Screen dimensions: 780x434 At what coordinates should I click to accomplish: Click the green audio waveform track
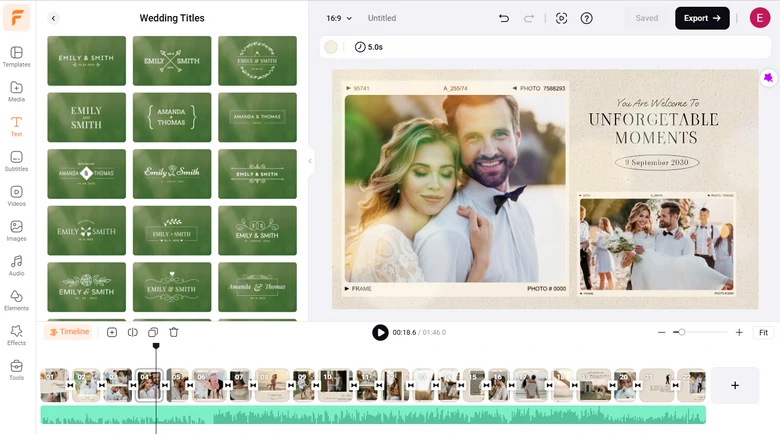(x=373, y=415)
